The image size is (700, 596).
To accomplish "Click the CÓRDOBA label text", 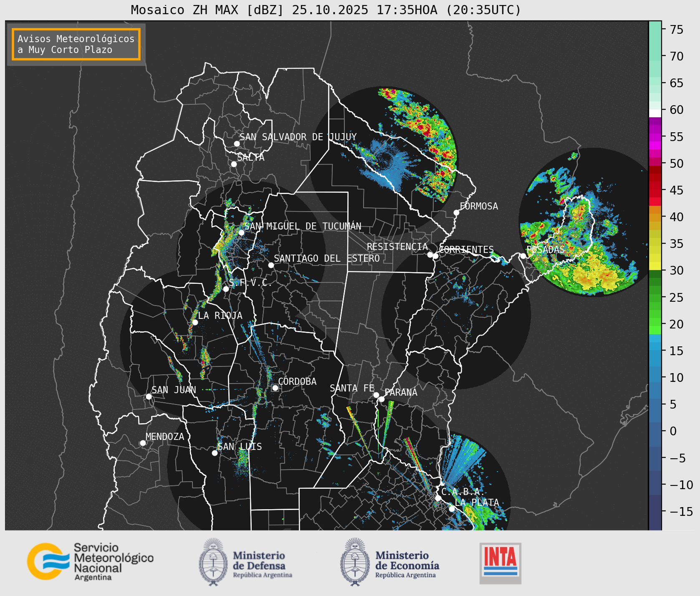I will (297, 381).
